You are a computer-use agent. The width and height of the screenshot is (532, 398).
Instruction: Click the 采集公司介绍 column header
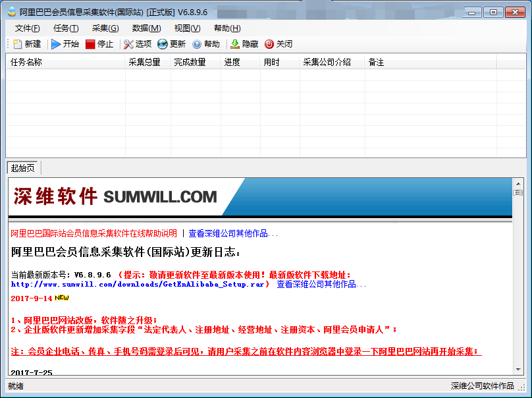pyautogui.click(x=332, y=62)
